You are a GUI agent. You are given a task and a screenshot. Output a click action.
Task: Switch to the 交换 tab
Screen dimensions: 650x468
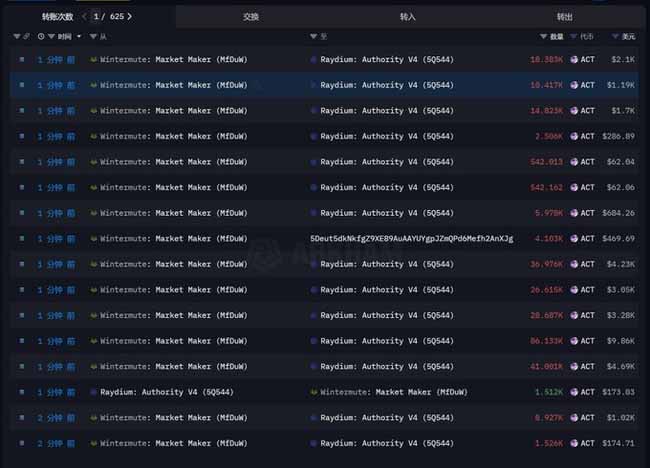point(251,17)
